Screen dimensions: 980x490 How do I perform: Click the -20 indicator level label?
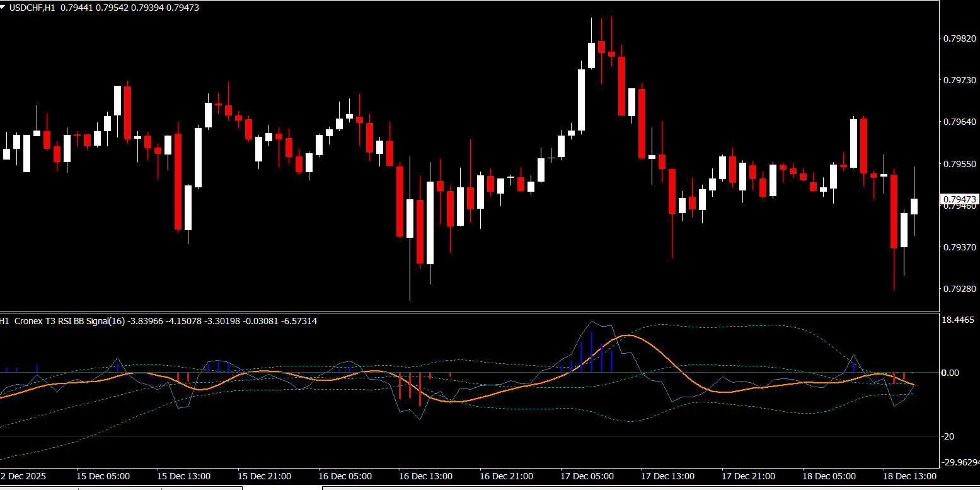click(x=950, y=436)
